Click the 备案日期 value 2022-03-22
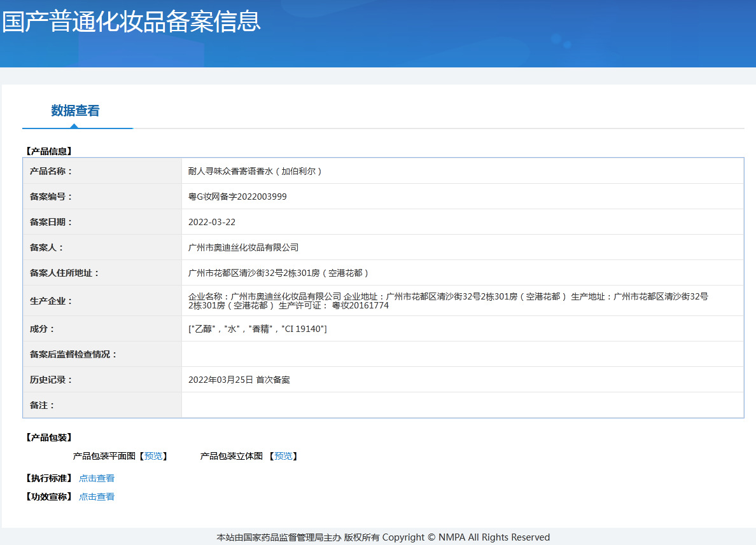The image size is (756, 545). 211,221
